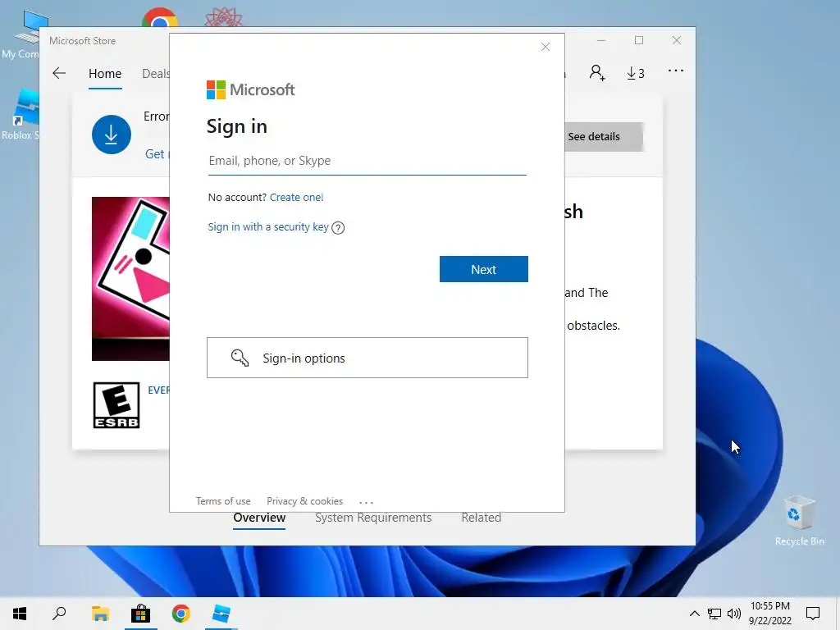Select the Related tab
Viewport: 840px width, 630px height.
tap(481, 518)
